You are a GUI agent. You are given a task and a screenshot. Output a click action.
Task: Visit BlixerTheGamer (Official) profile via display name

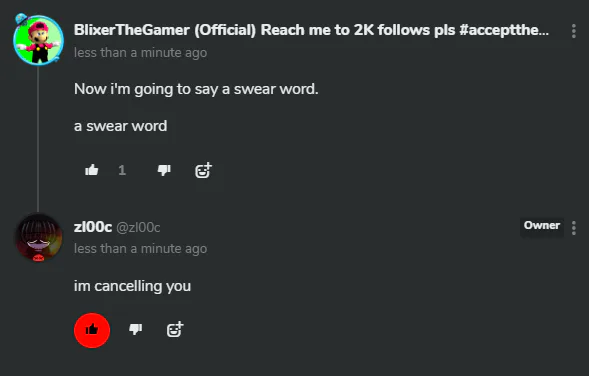(311, 30)
